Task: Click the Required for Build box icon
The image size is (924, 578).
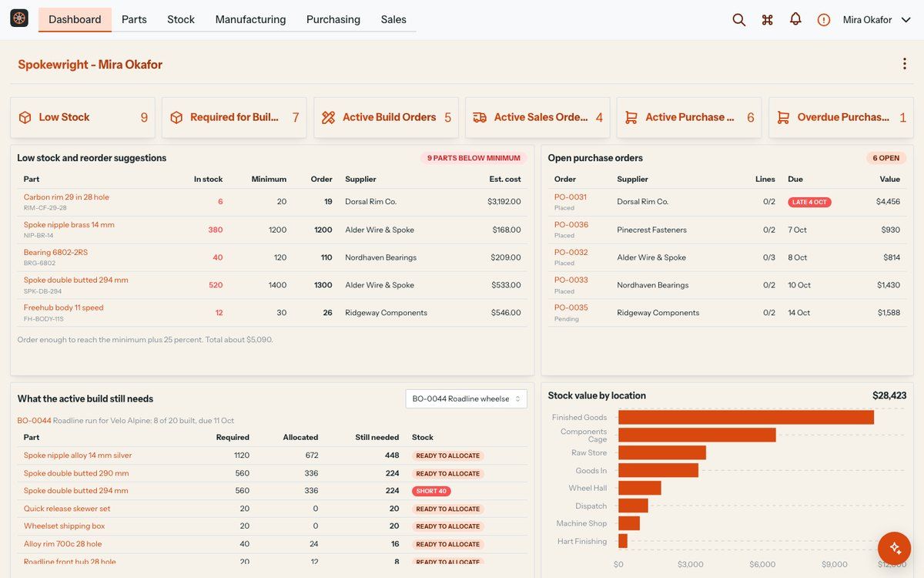Action: 177,117
